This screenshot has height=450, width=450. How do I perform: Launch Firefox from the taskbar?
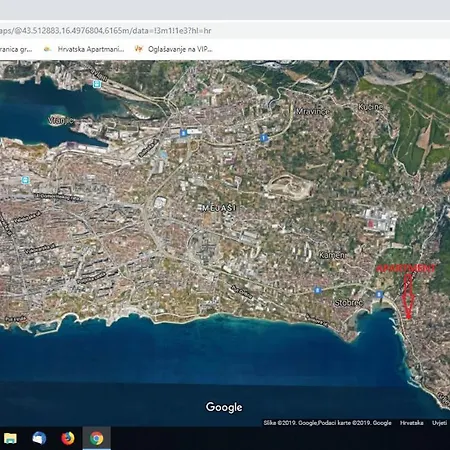coord(68,438)
